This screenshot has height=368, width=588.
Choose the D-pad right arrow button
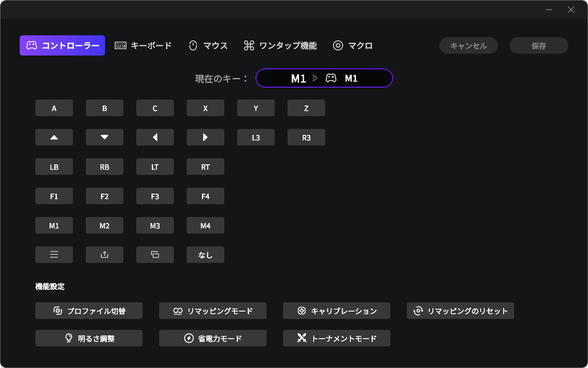(x=205, y=137)
